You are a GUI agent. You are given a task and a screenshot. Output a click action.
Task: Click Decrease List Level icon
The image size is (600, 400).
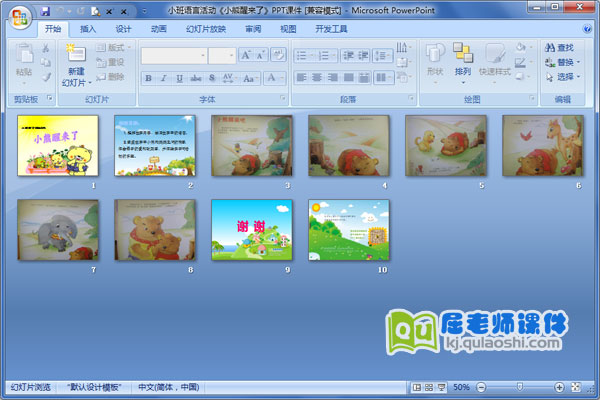pyautogui.click(x=348, y=56)
